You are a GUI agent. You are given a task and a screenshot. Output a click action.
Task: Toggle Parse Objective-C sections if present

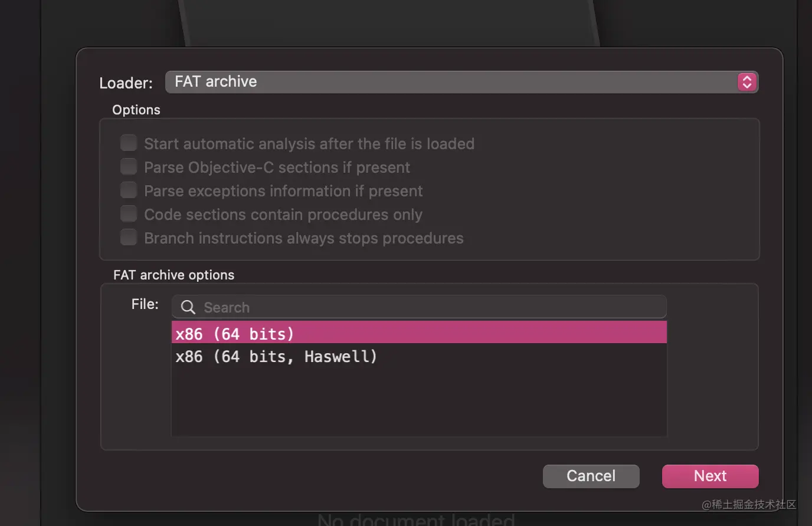129,167
